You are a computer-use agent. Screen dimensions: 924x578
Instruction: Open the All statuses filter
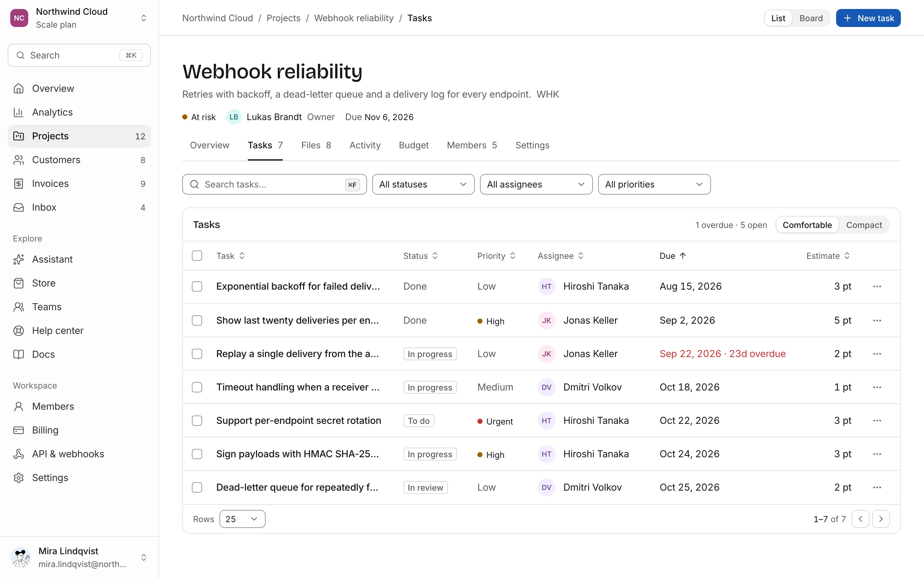click(x=423, y=184)
